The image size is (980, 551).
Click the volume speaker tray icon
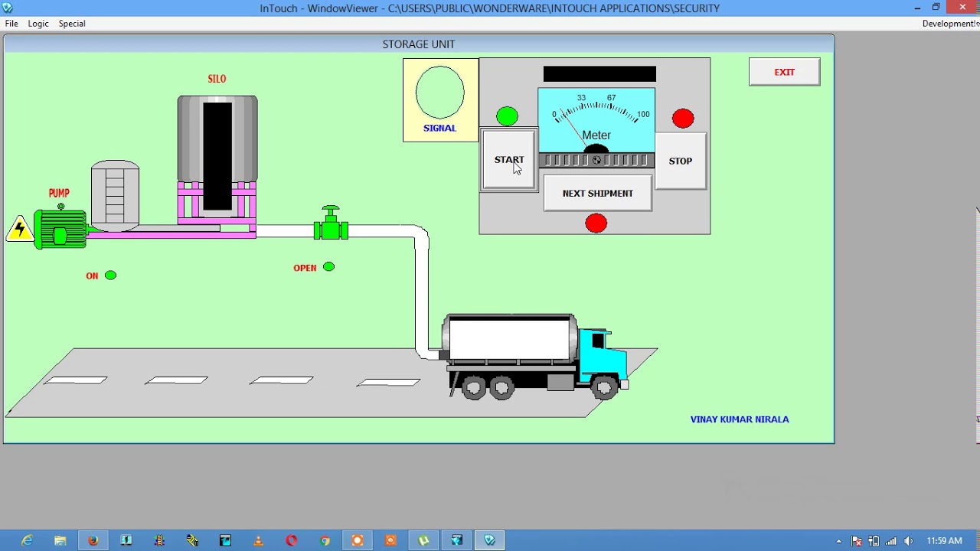(909, 541)
